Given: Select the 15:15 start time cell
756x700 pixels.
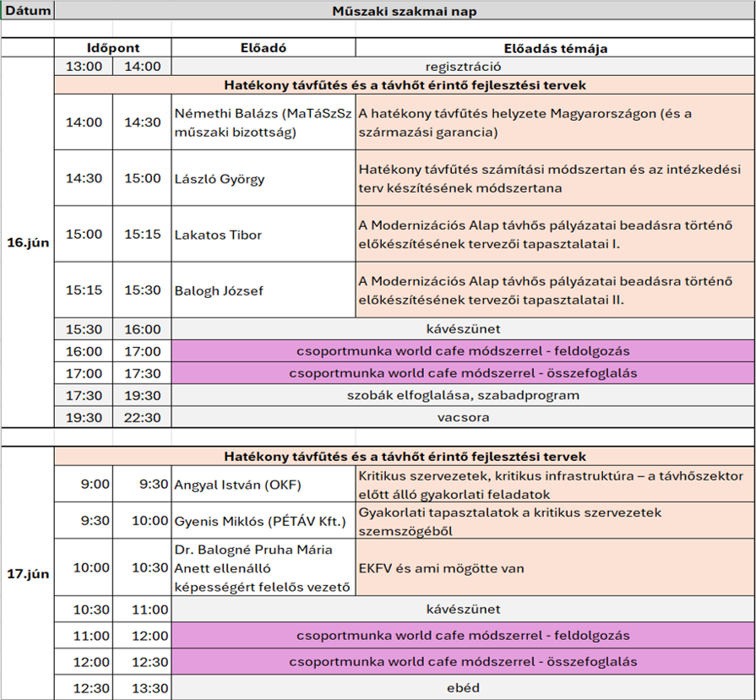Looking at the screenshot, I should (84, 290).
